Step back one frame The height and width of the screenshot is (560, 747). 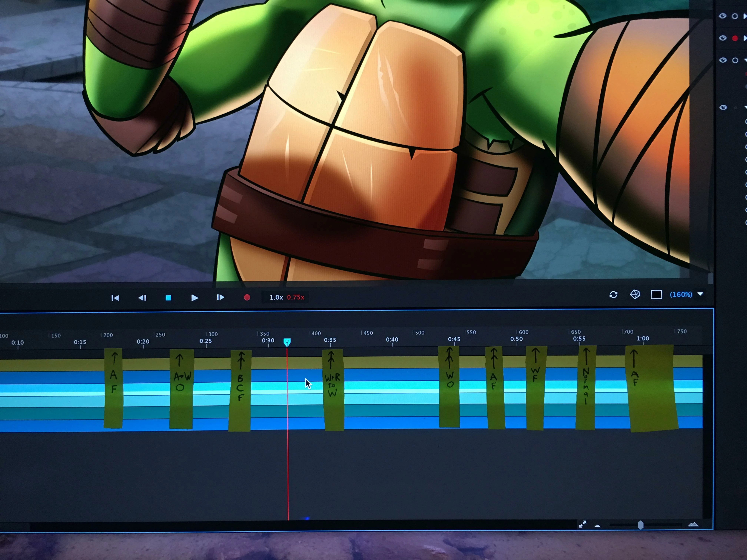[x=142, y=298]
